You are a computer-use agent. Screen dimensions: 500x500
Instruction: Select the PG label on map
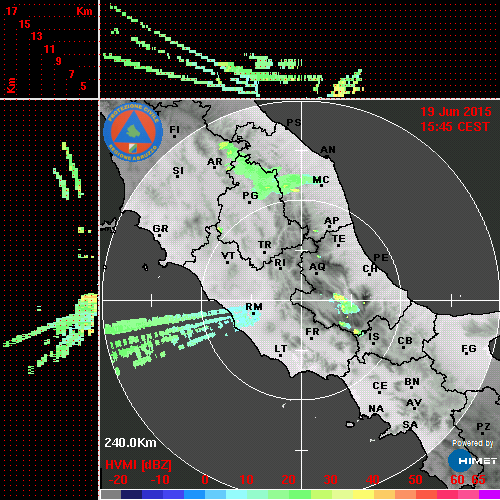(250, 195)
